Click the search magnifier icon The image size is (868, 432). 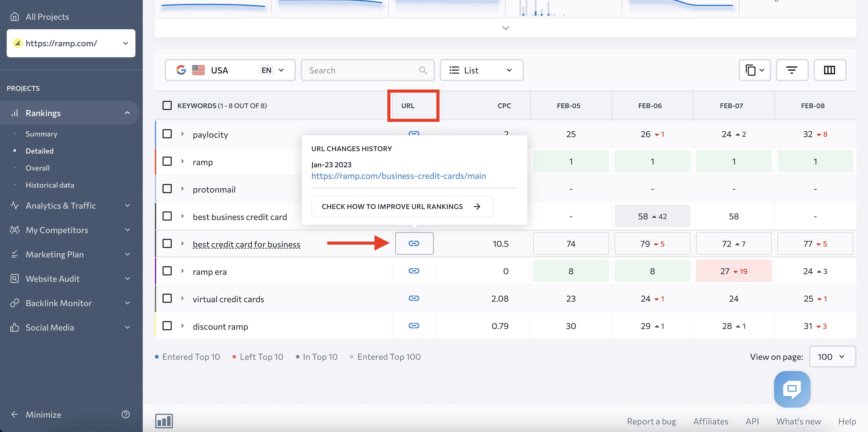pyautogui.click(x=423, y=70)
